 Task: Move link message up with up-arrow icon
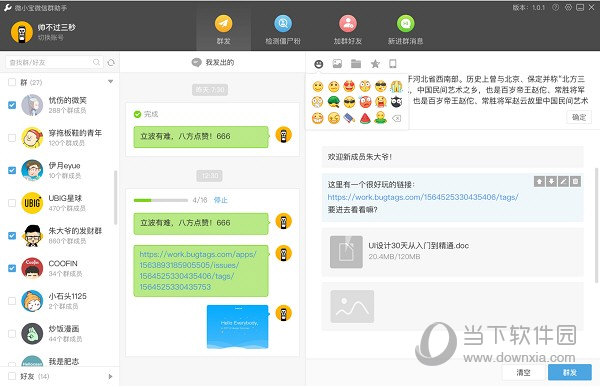(x=539, y=181)
